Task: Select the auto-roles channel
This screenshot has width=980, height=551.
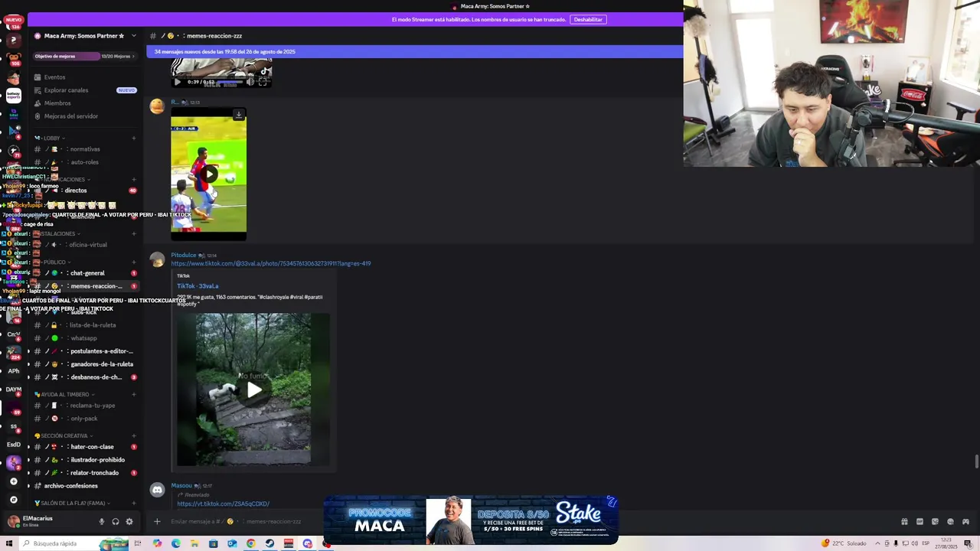Action: (85, 162)
